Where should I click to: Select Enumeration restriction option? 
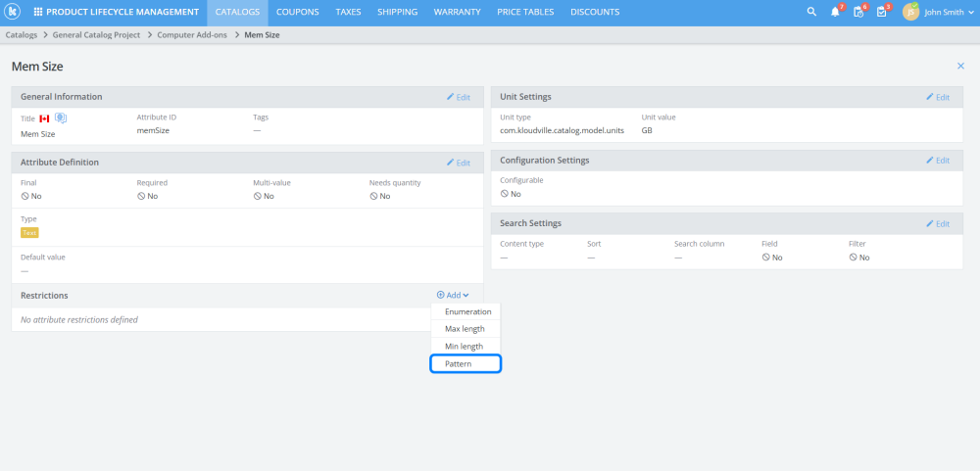pos(465,311)
